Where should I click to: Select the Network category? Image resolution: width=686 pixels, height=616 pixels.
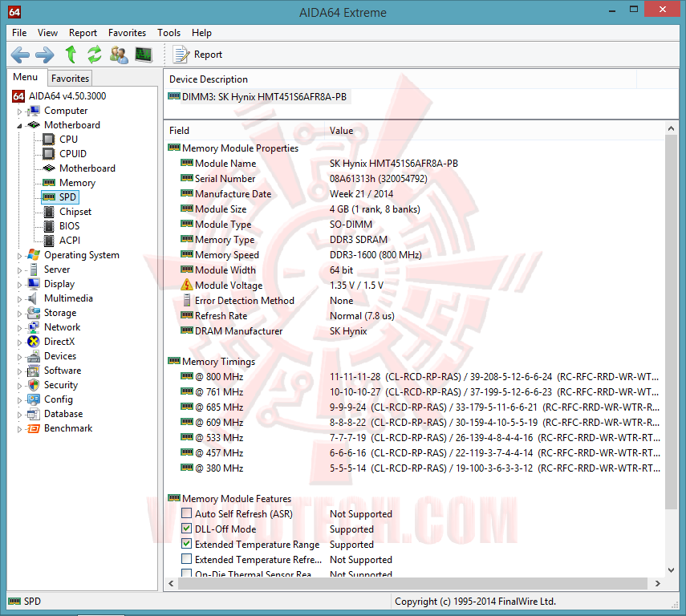[62, 326]
